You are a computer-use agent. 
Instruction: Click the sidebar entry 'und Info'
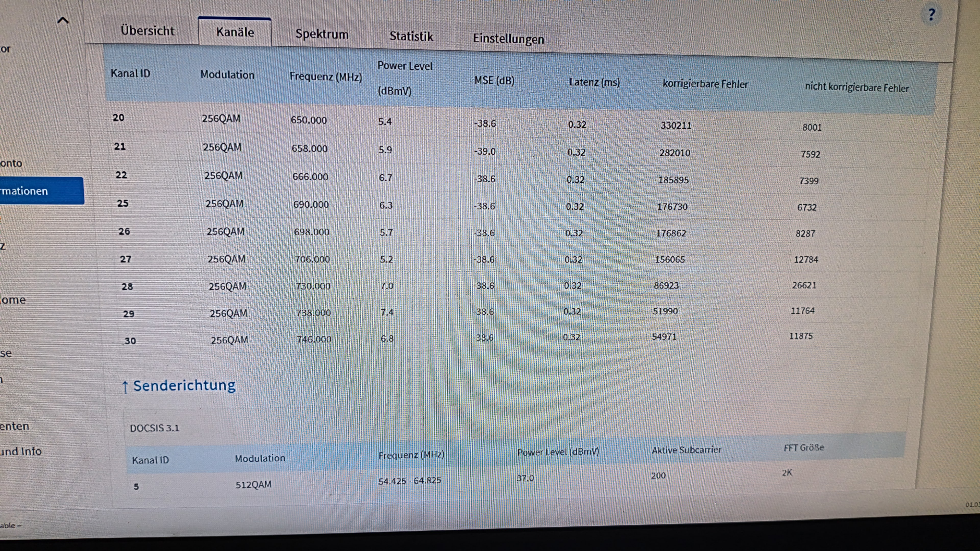click(21, 451)
